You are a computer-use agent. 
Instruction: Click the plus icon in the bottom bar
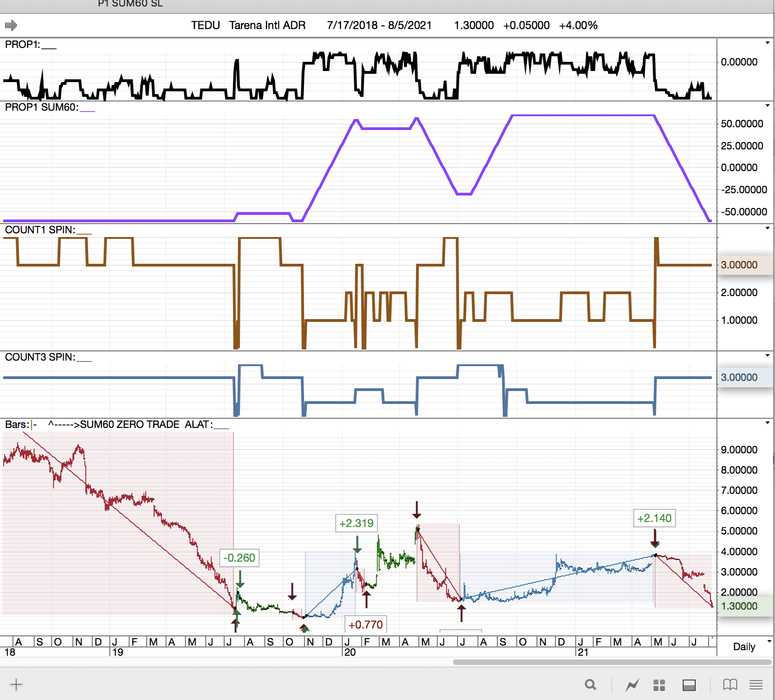coord(16,684)
